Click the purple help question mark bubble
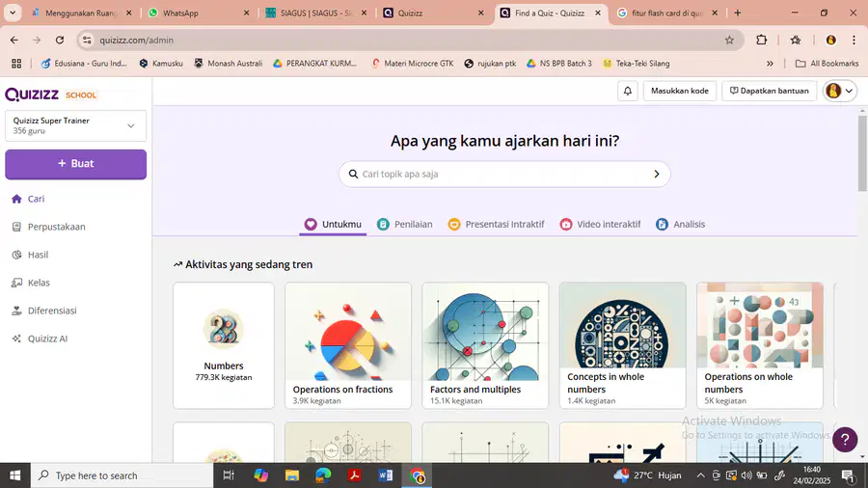Image resolution: width=868 pixels, height=488 pixels. [845, 440]
